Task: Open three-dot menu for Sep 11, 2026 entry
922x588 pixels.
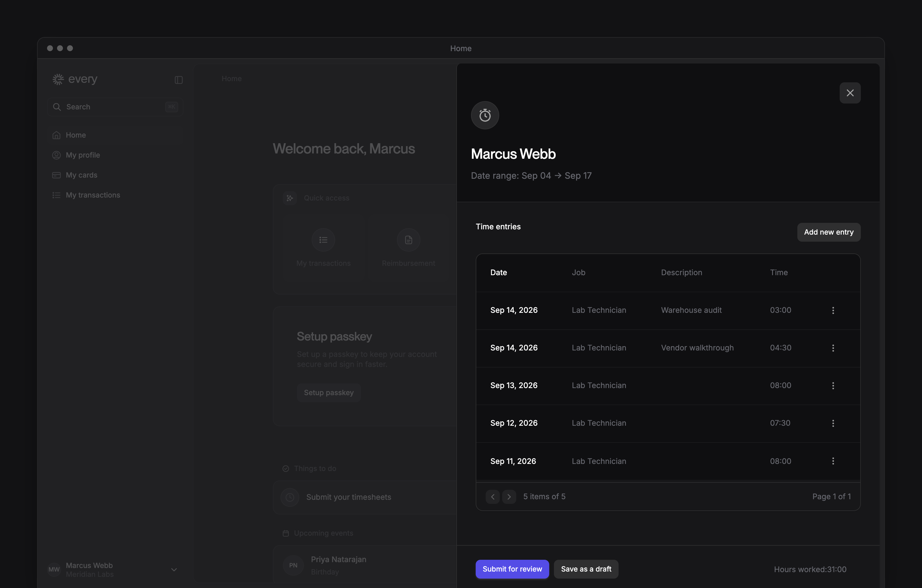Action: coord(833,461)
